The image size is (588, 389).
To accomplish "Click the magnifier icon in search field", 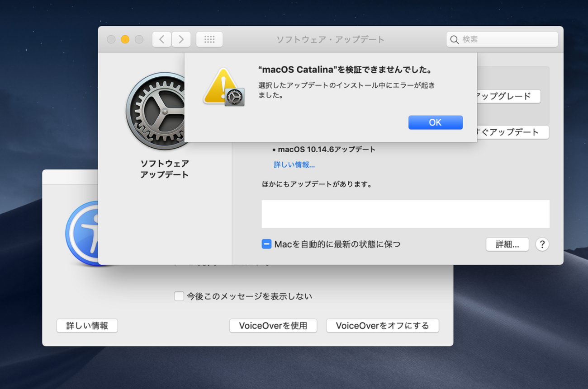I will [454, 40].
